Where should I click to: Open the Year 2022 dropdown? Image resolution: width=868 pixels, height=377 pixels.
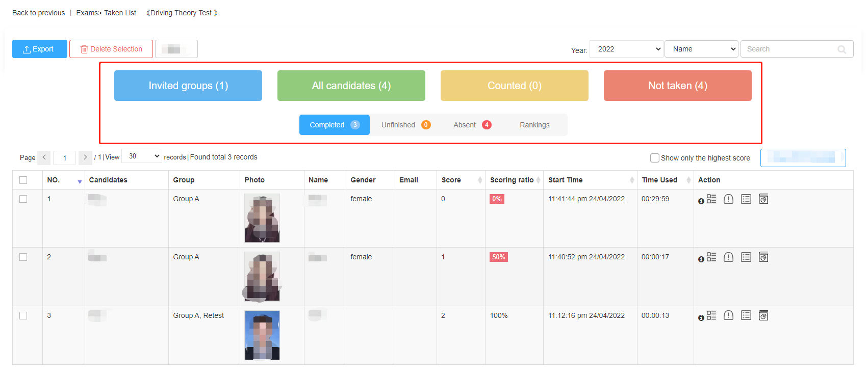(x=626, y=49)
